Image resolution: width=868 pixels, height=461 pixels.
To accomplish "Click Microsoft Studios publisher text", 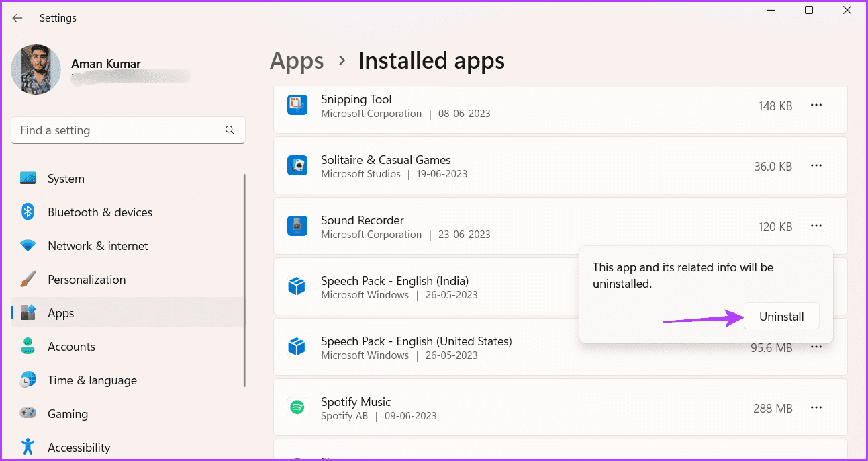I will [360, 174].
